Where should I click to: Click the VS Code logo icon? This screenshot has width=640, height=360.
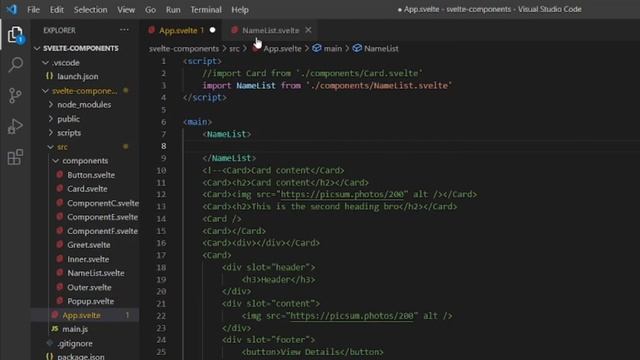pos(11,9)
